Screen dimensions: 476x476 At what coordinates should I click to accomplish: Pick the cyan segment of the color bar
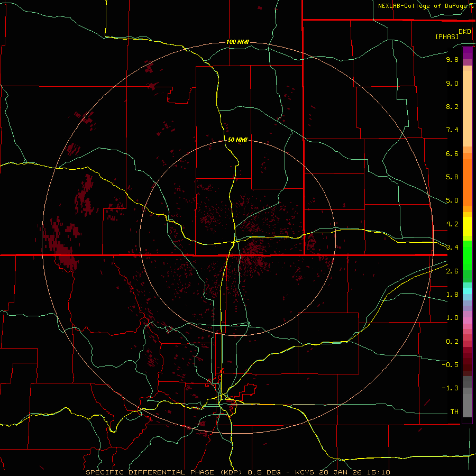(x=467, y=291)
